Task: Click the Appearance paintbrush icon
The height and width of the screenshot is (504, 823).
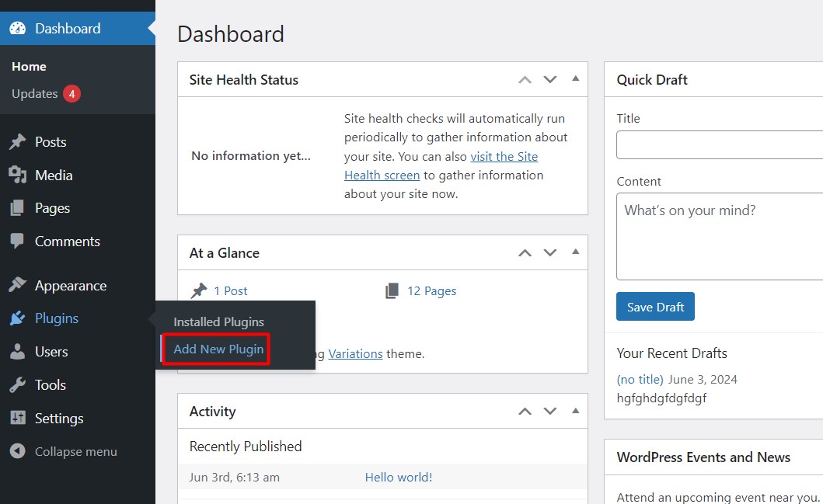Action: pyautogui.click(x=17, y=285)
